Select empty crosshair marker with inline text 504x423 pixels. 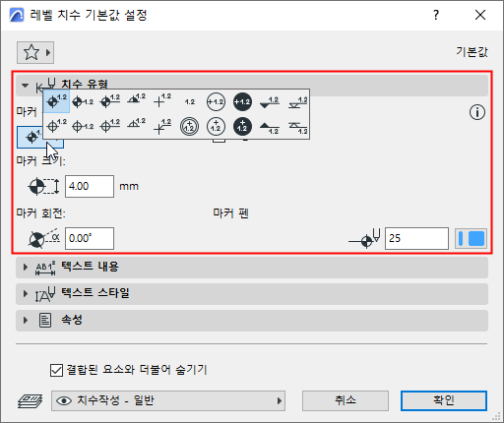pyautogui.click(x=83, y=126)
